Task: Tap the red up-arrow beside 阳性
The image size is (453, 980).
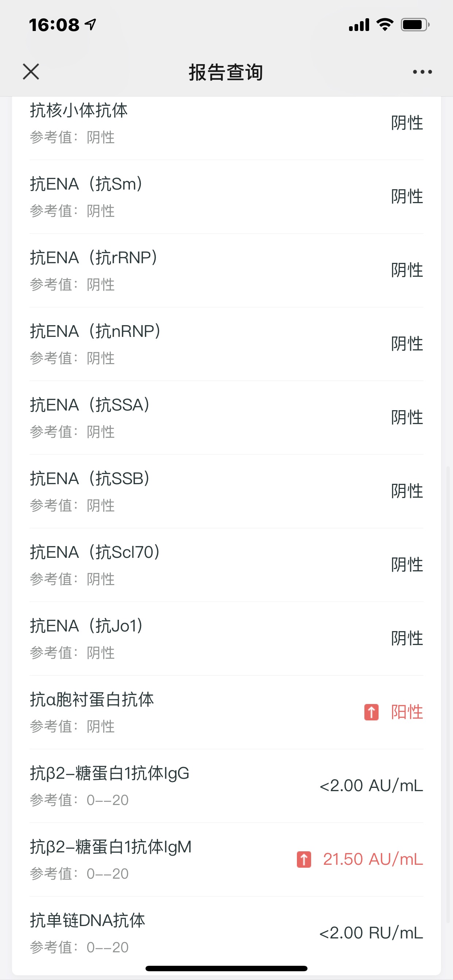Action: click(x=371, y=712)
